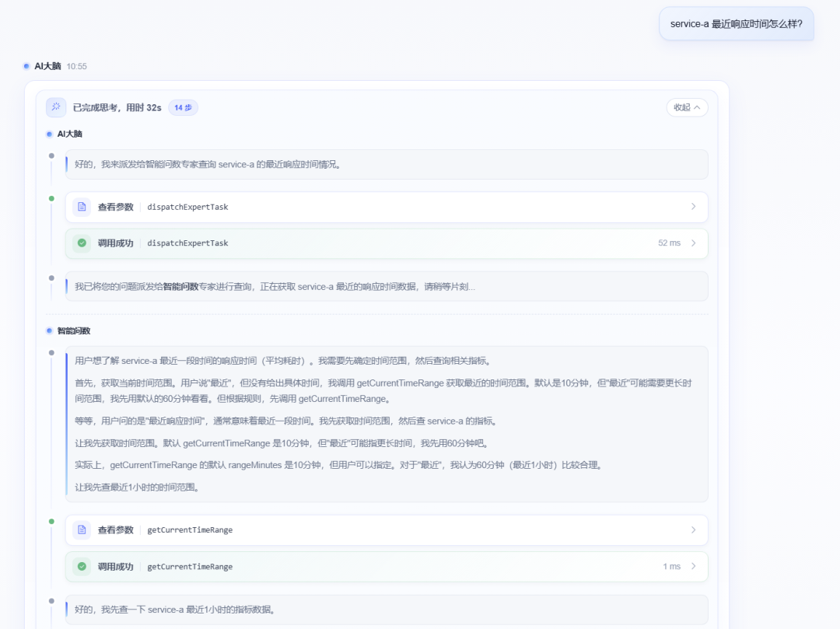Click blue dot icon beside top AI大脑 name
Viewport: 840px width, 629px height.
(26, 66)
